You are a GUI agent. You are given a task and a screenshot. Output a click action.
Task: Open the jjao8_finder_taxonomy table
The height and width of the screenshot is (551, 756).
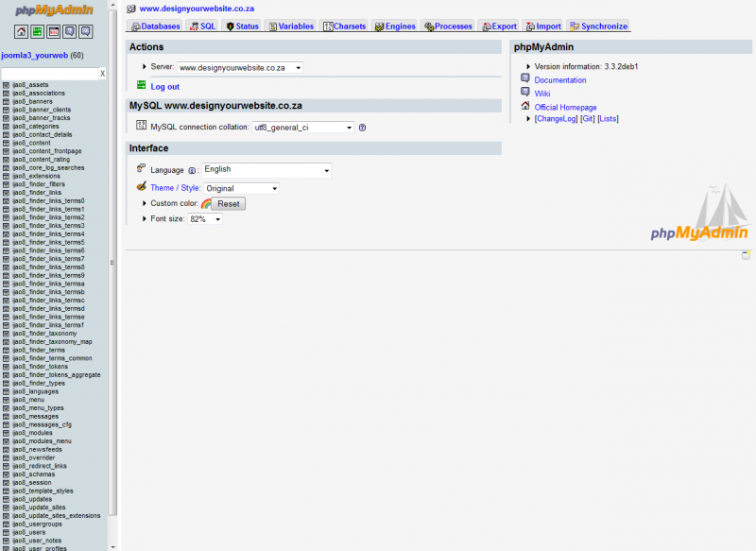pos(44,334)
